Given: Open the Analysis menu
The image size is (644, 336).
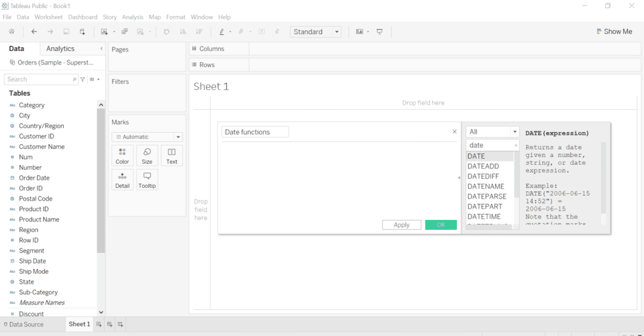Looking at the screenshot, I should pos(133,17).
